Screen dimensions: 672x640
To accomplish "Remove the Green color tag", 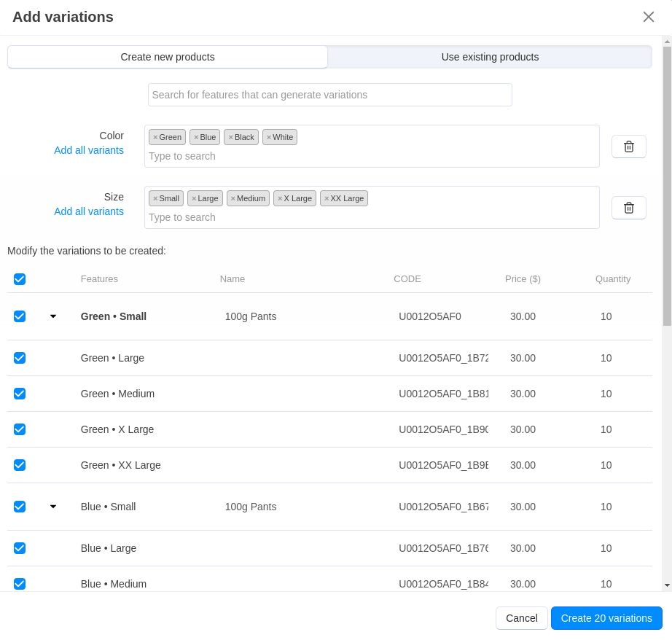I will (x=155, y=137).
